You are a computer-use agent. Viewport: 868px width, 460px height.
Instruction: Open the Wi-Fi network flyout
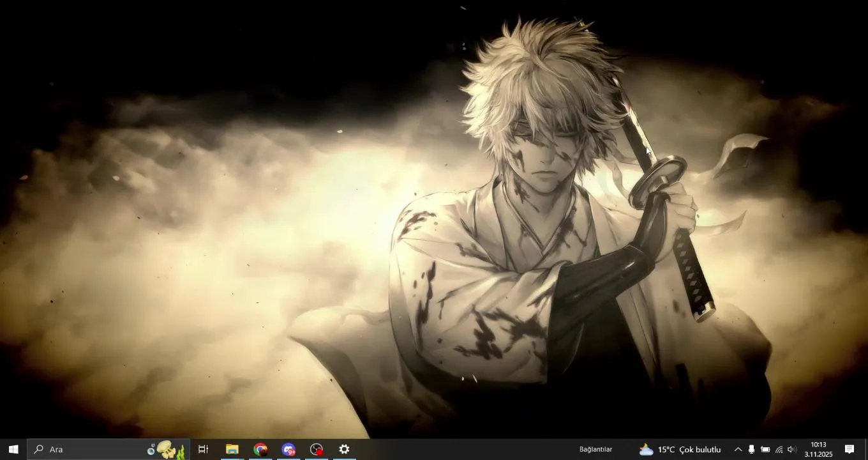click(x=779, y=449)
